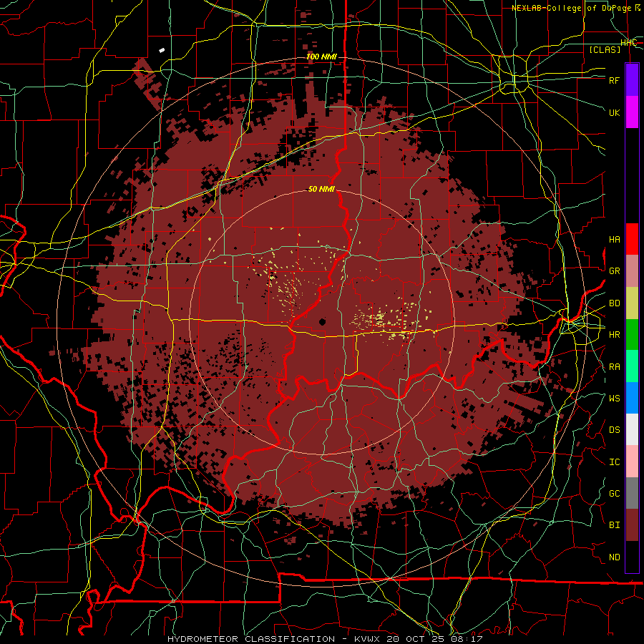Click the 50 NMI range ring label
This screenshot has height=644, width=644.
click(321, 189)
